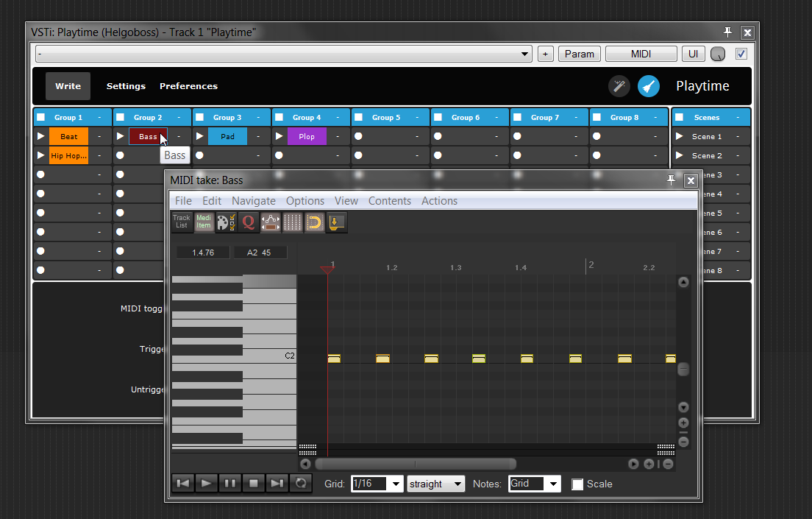Open the Options menu

[305, 201]
